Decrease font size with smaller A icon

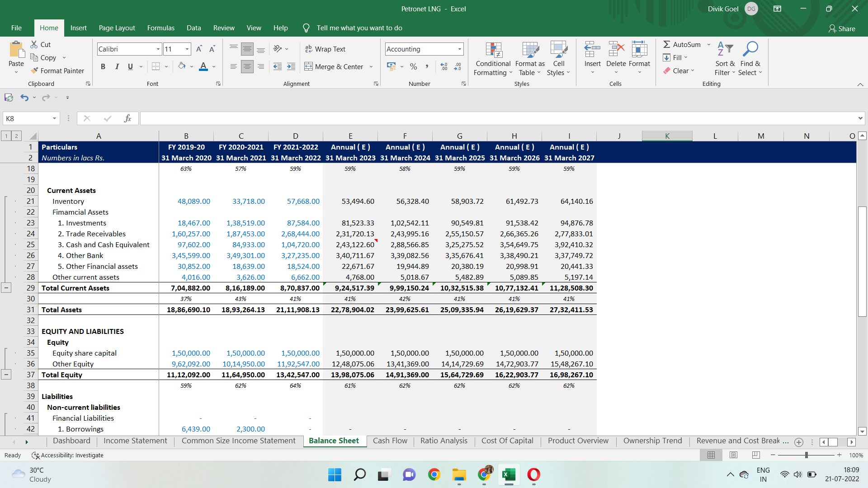tap(212, 49)
